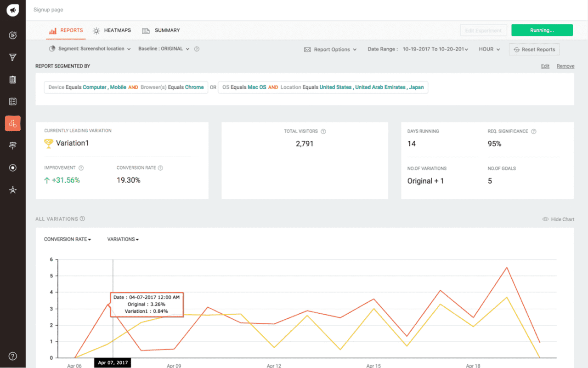The image size is (588, 368).
Task: Click the record circle icon in sidebar
Action: 13,168
